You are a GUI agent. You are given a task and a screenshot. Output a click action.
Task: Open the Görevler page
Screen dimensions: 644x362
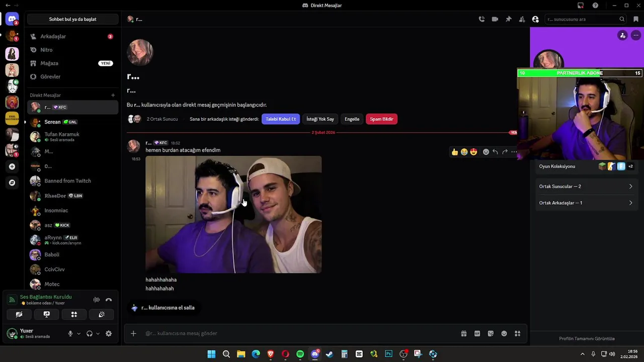click(x=73, y=77)
